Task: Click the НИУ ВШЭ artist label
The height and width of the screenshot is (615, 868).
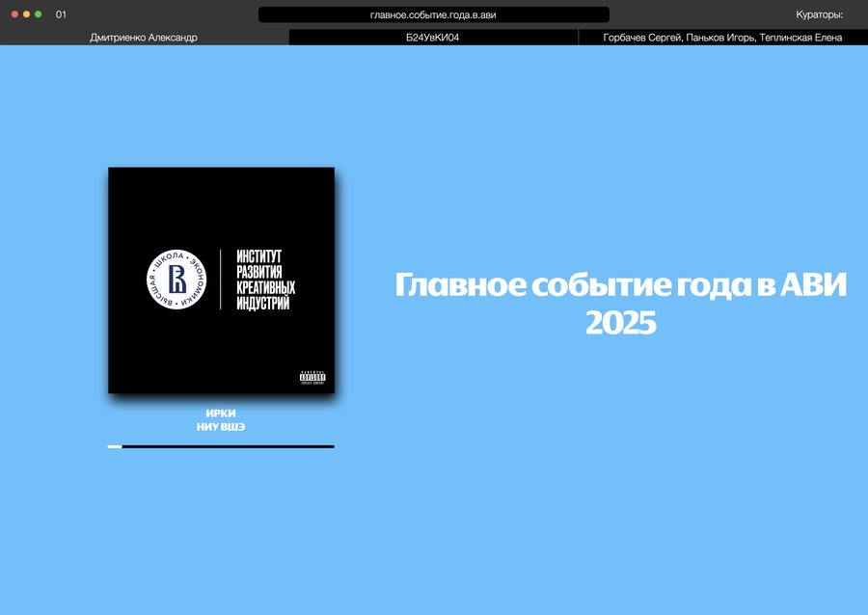Action: (221, 427)
